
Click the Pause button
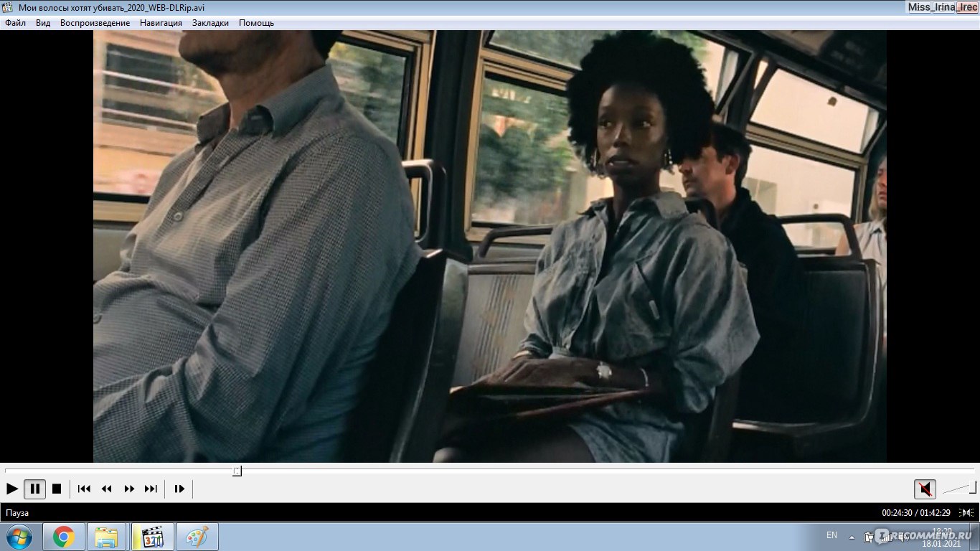click(34, 489)
